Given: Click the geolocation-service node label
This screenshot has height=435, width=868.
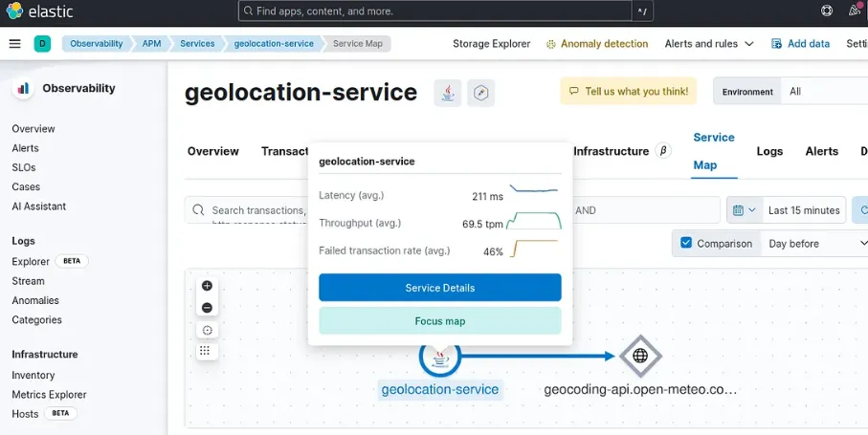Looking at the screenshot, I should coord(440,389).
